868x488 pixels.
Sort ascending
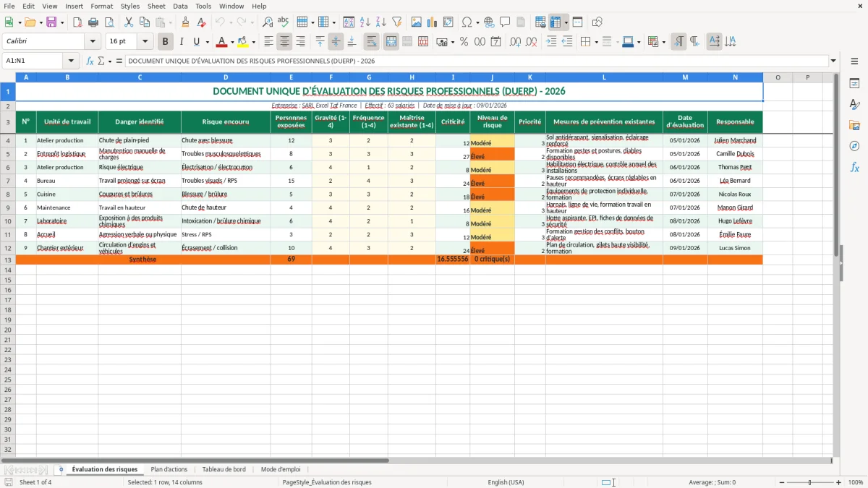tap(365, 22)
